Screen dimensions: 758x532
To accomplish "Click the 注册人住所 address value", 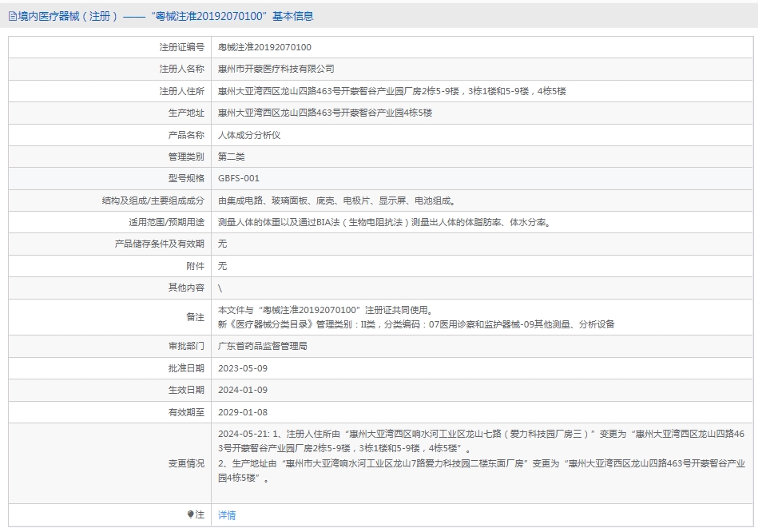I will (391, 91).
